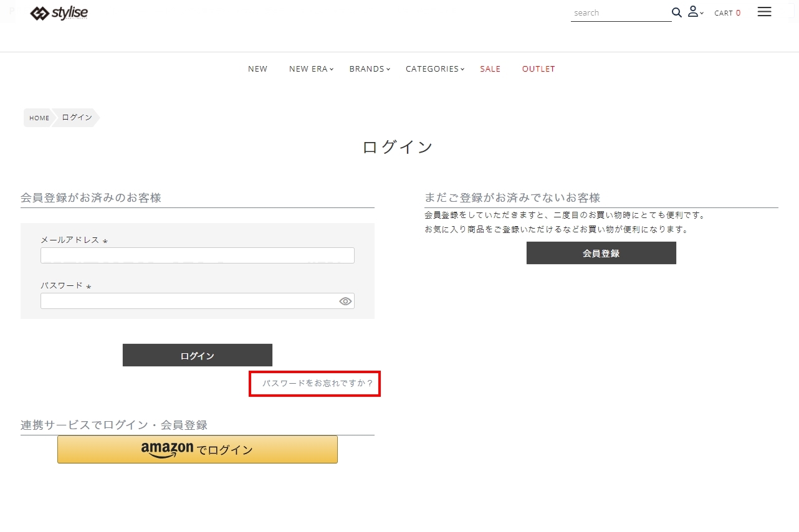This screenshot has width=799, height=532.
Task: Expand the CATEGORIES dropdown menu
Action: click(x=434, y=69)
